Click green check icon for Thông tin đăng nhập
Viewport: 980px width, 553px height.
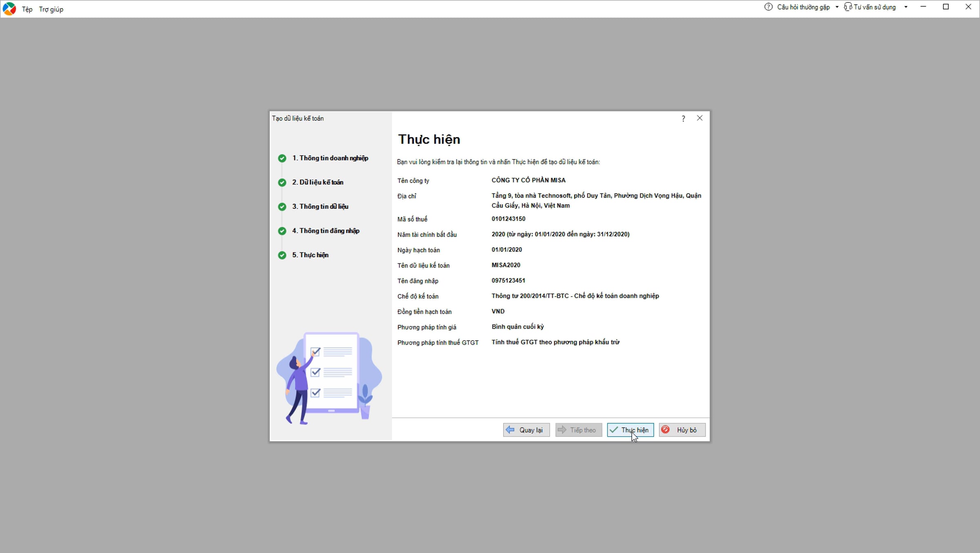click(282, 231)
